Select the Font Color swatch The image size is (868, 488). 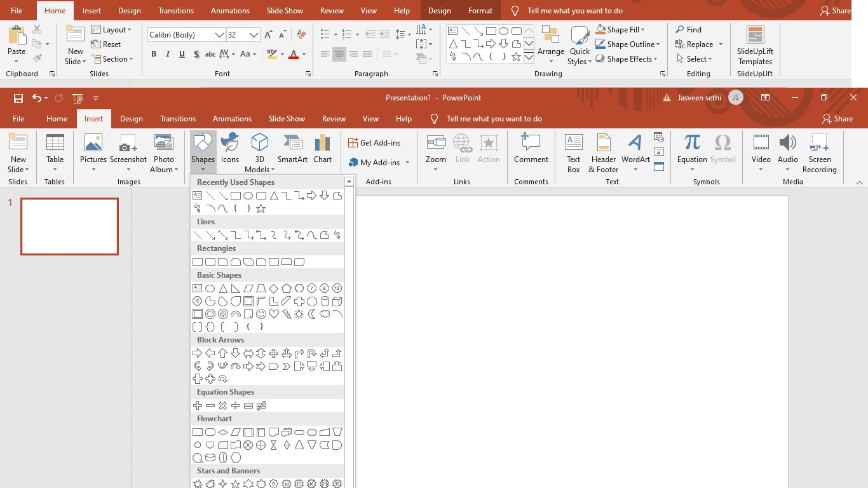click(x=295, y=54)
